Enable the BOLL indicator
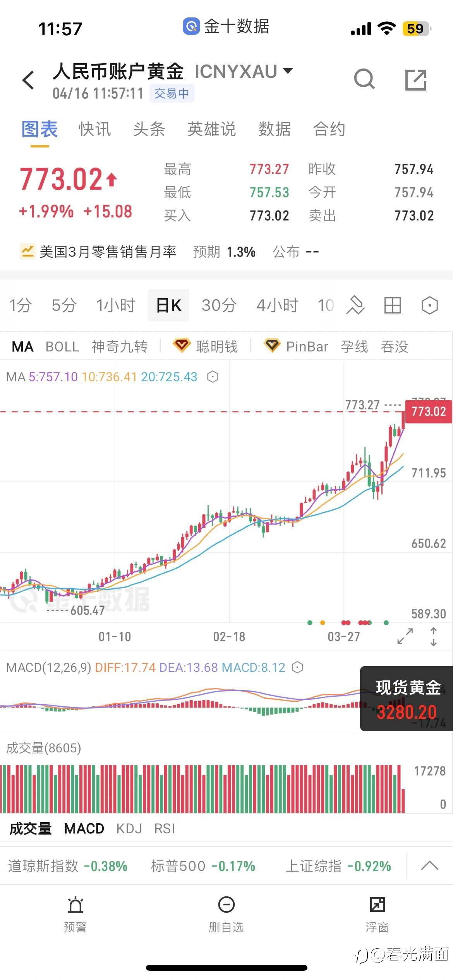This screenshot has height=980, width=453. pos(62,347)
